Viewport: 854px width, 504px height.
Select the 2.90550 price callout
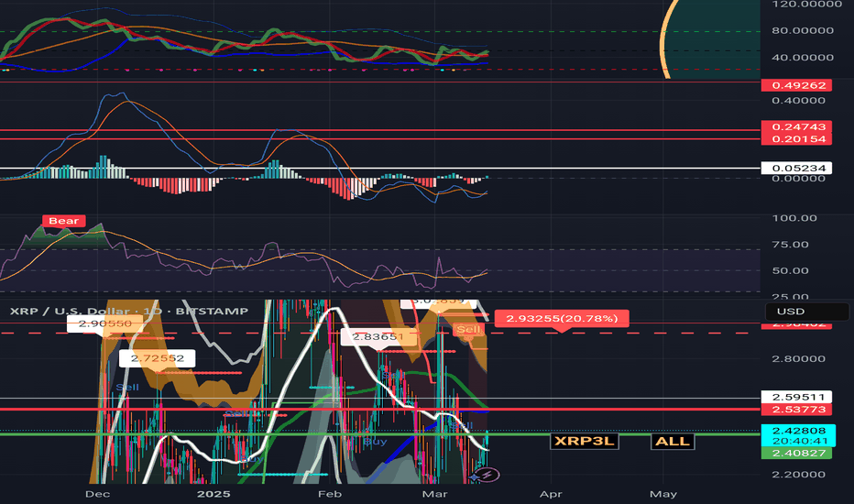point(104,323)
